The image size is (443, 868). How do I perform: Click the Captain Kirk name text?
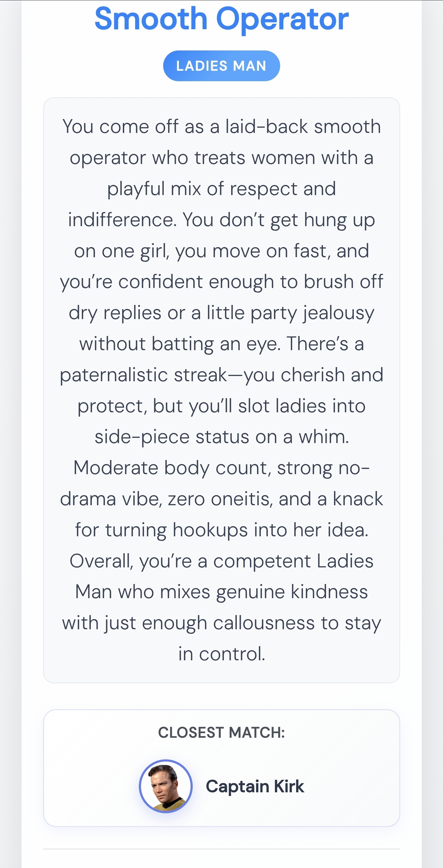click(x=255, y=786)
